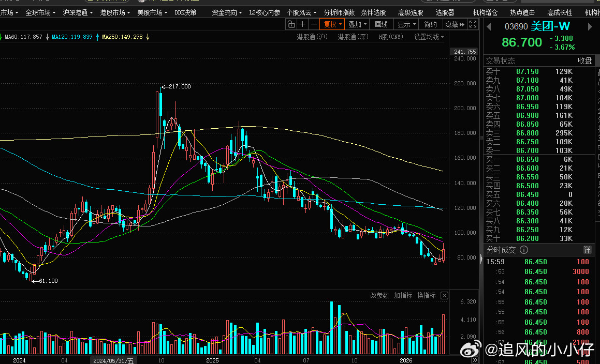Viewport: 600px width, 364px height.
Task: Click MA250 direction arrow icon
Action: (x=148, y=37)
